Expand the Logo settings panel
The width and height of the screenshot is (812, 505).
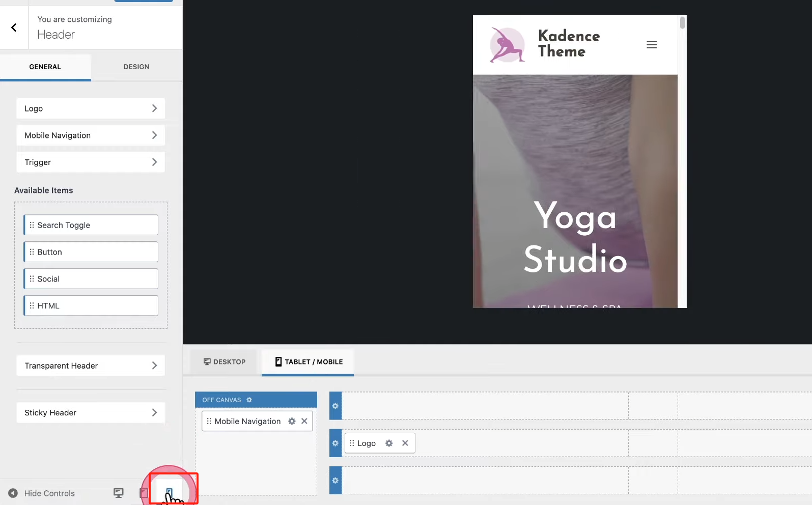click(91, 108)
